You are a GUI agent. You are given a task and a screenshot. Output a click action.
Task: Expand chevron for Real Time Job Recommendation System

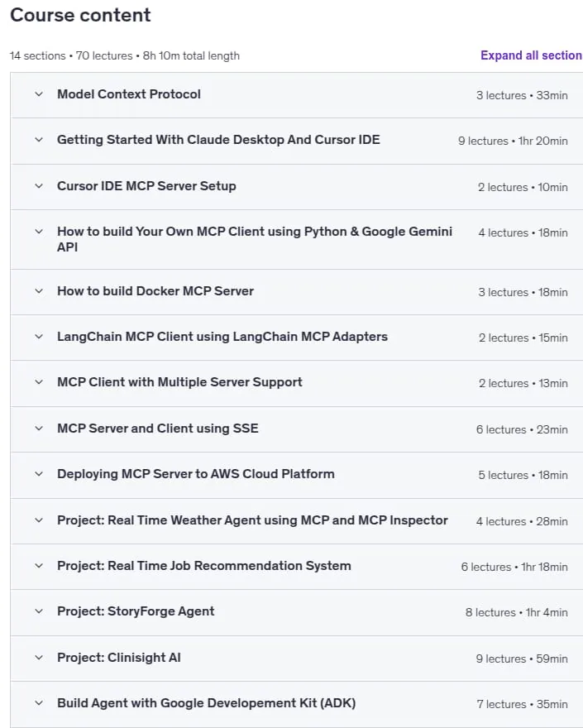click(x=39, y=566)
